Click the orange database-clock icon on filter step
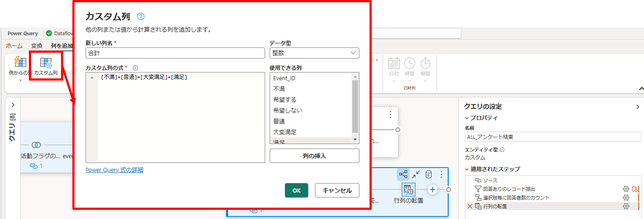This screenshot has height=219, width=644. click(634, 189)
